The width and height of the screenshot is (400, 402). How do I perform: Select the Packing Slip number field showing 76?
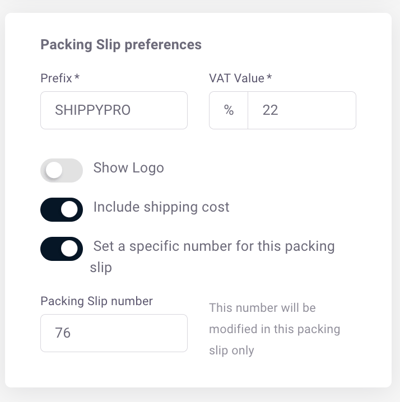[114, 333]
